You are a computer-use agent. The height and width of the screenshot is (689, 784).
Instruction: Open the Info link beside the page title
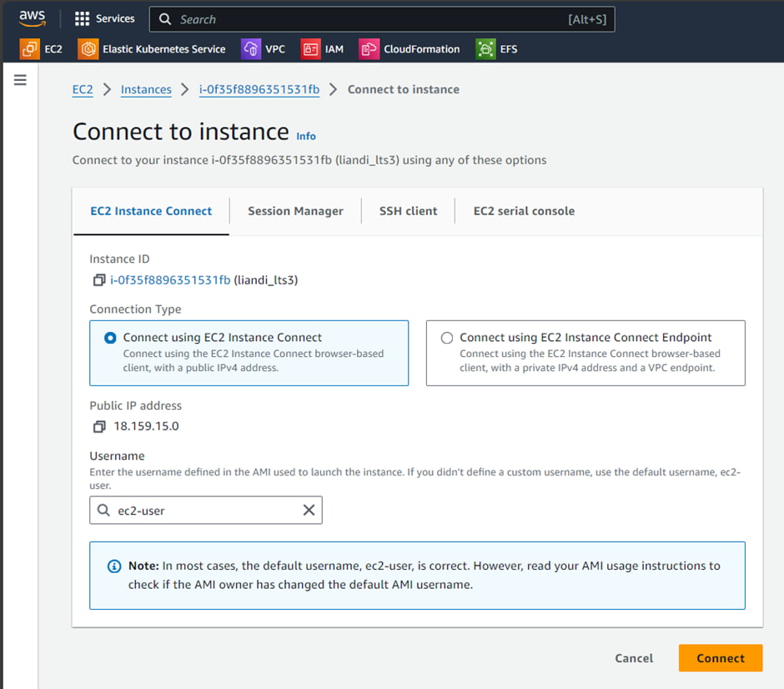[x=305, y=136]
